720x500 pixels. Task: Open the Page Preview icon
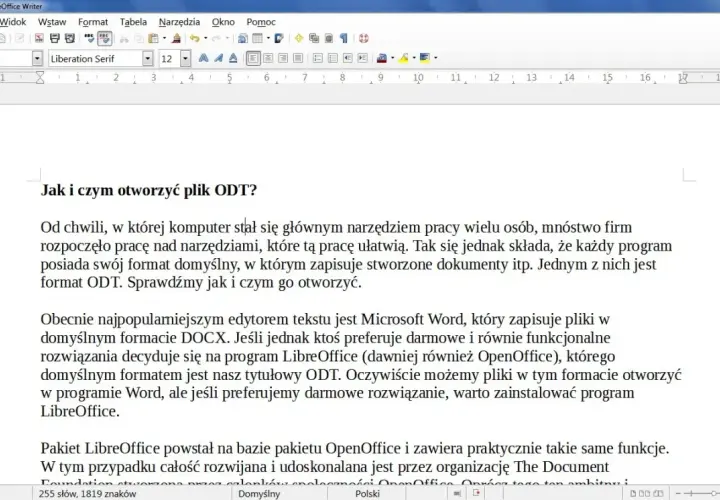pyautogui.click(x=69, y=38)
